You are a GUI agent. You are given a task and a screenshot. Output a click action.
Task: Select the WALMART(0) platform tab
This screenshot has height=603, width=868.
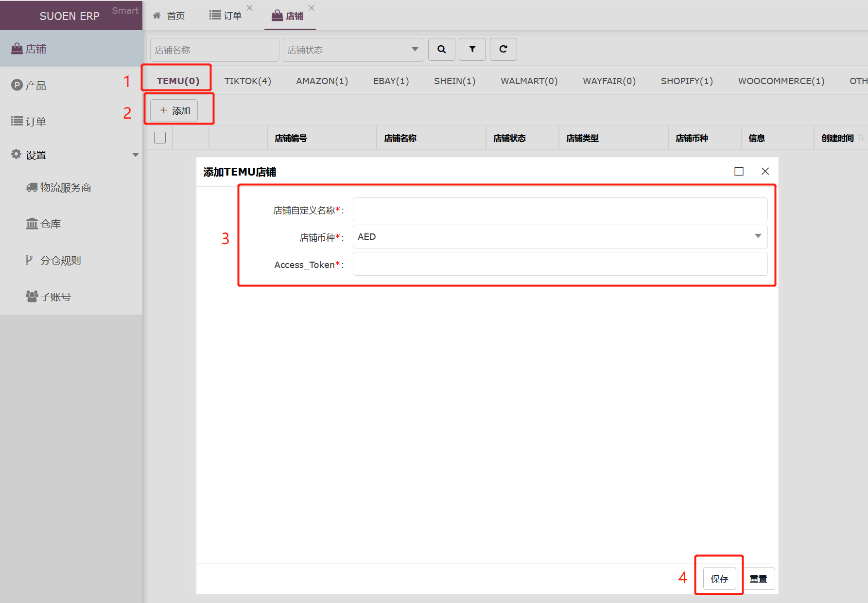pos(529,81)
